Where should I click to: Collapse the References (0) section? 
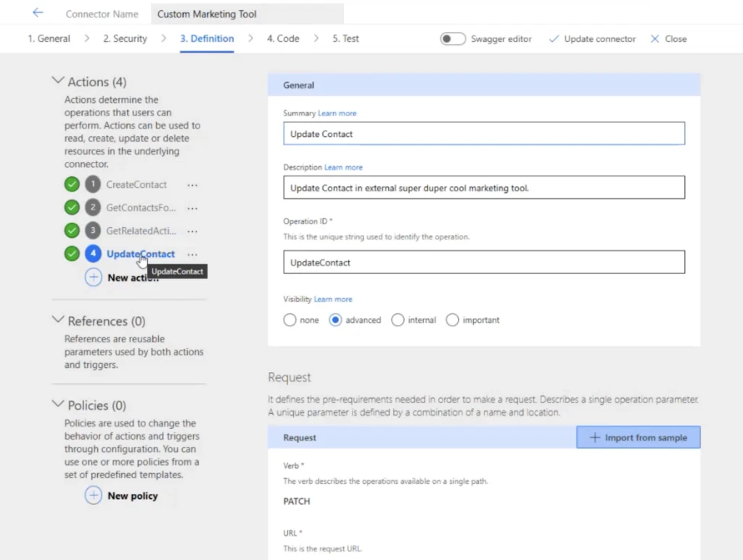(x=58, y=320)
